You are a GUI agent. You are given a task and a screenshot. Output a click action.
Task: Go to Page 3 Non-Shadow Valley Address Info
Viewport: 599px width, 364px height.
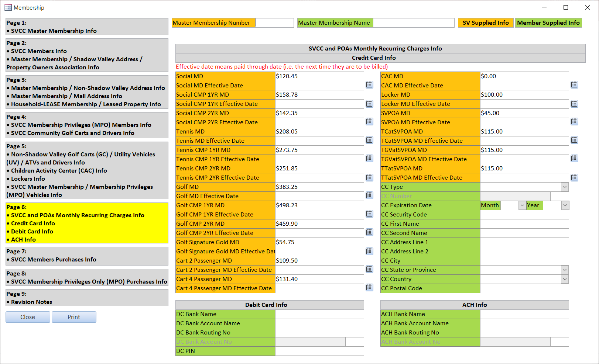coord(87,92)
